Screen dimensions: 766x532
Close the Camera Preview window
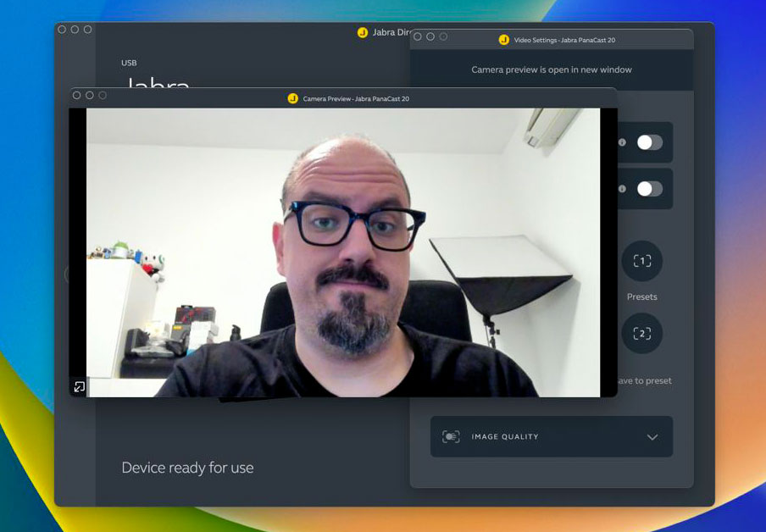tap(77, 95)
